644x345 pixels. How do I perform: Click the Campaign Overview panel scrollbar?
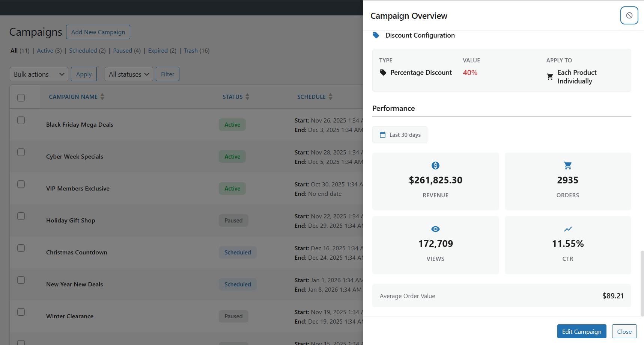(641, 282)
